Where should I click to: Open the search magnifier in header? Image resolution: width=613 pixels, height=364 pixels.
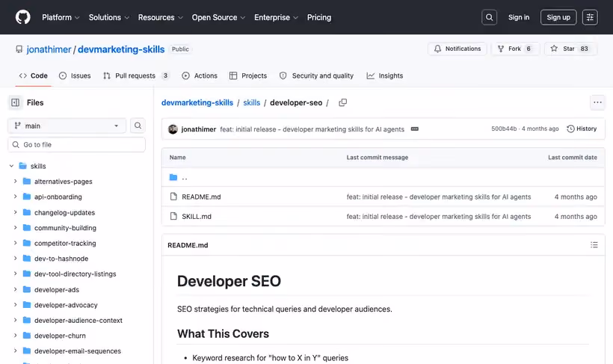489,17
